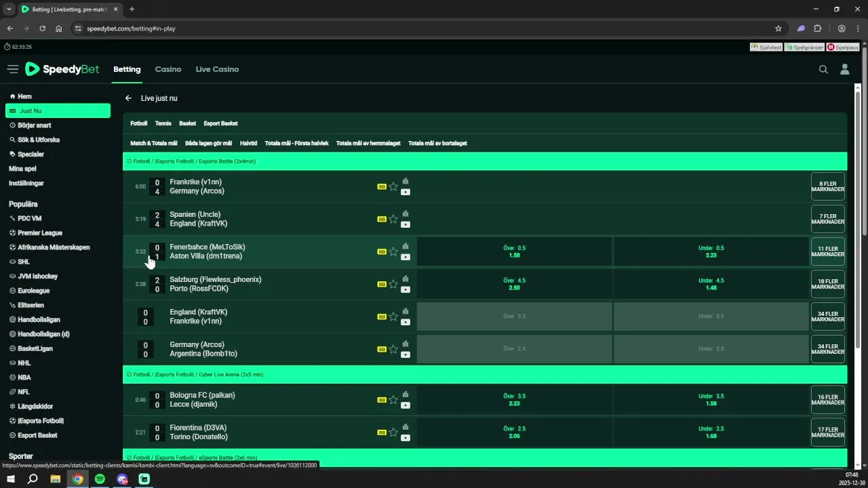Bet Över 2.5 at 2.06 on Fiorentina match
Image resolution: width=868 pixels, height=488 pixels.
(515, 432)
